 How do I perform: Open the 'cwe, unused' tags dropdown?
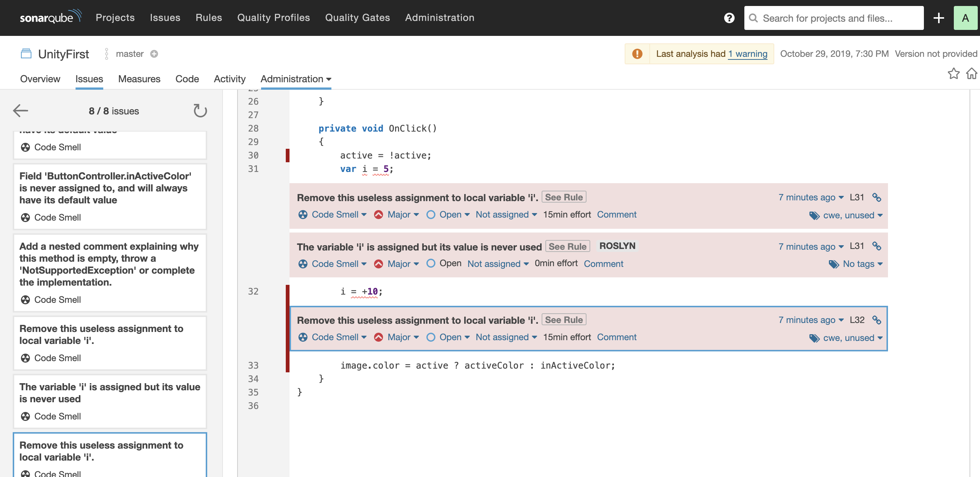coord(852,215)
